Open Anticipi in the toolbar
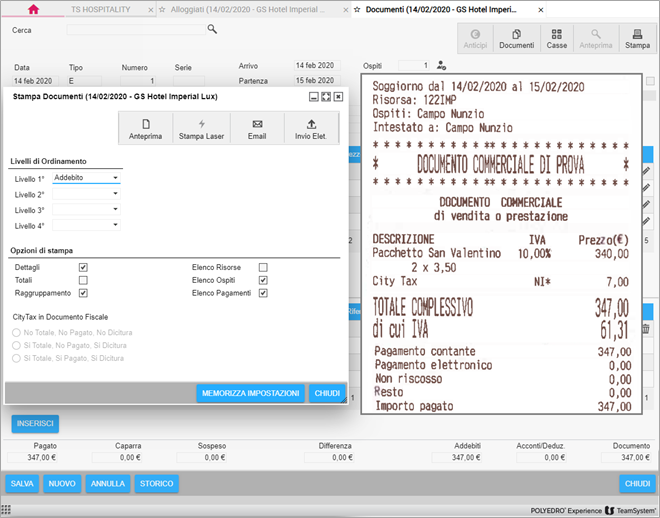Image resolution: width=660 pixels, height=518 pixels. coord(475,39)
